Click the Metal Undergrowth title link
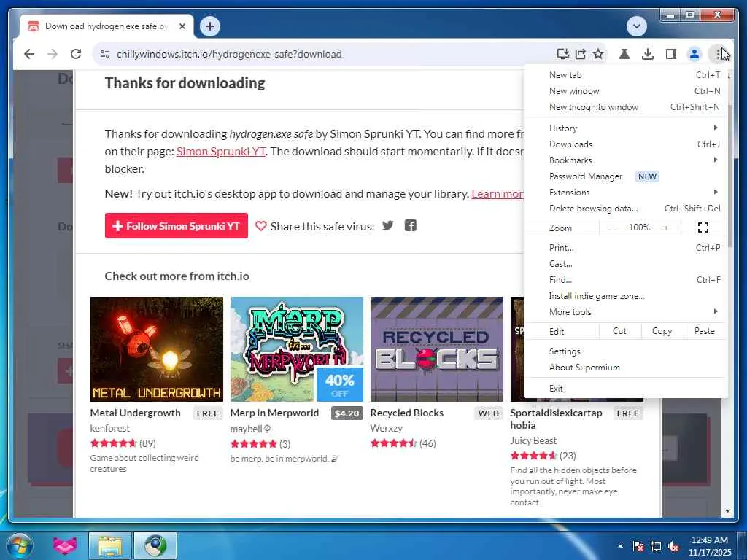 pyautogui.click(x=135, y=413)
